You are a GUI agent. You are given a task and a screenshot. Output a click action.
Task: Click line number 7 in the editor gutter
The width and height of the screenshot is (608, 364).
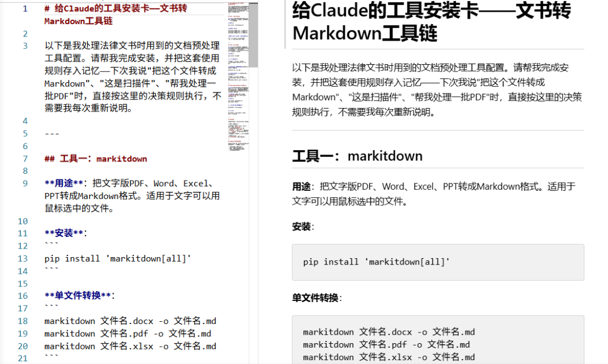[x=25, y=159]
